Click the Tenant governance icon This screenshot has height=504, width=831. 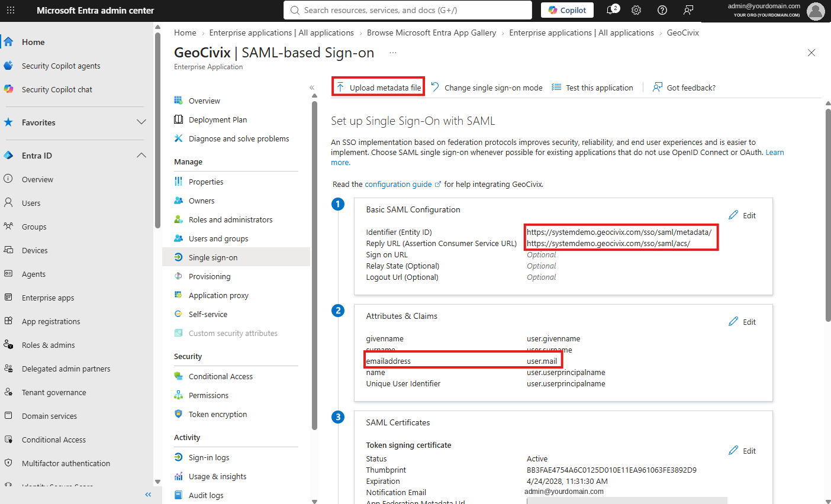tap(8, 392)
